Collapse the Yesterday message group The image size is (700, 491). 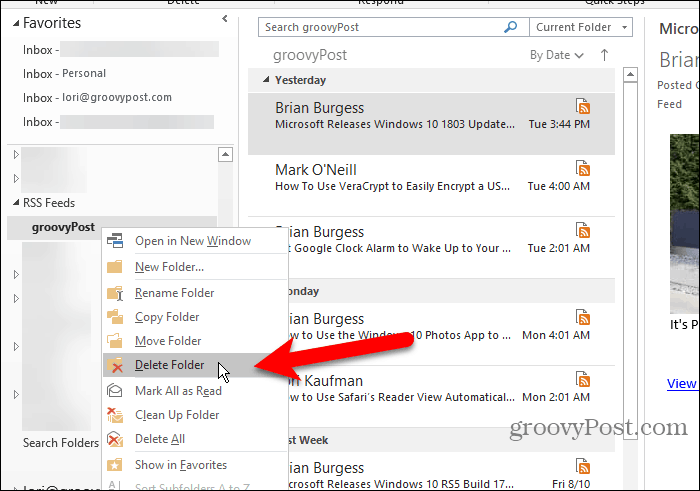pos(266,80)
